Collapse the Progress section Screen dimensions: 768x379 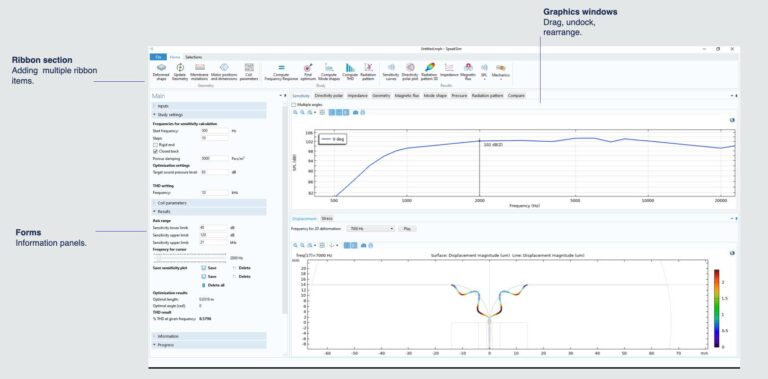point(210,345)
